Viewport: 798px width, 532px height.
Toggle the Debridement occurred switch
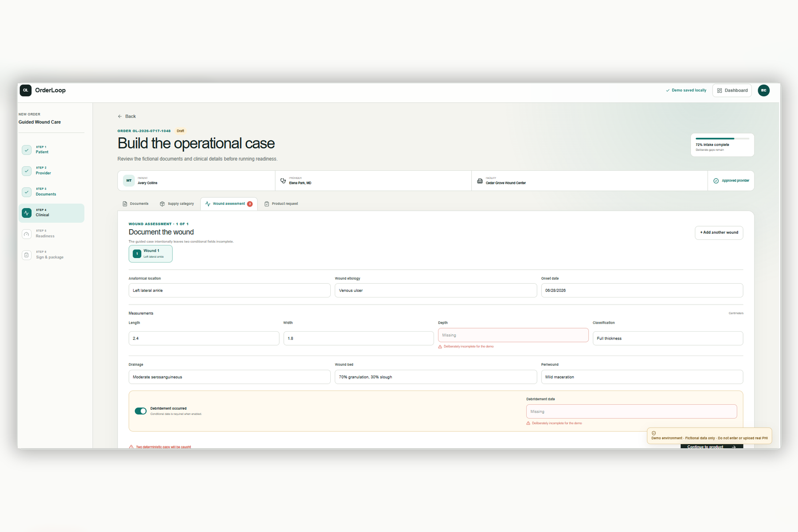tap(141, 411)
